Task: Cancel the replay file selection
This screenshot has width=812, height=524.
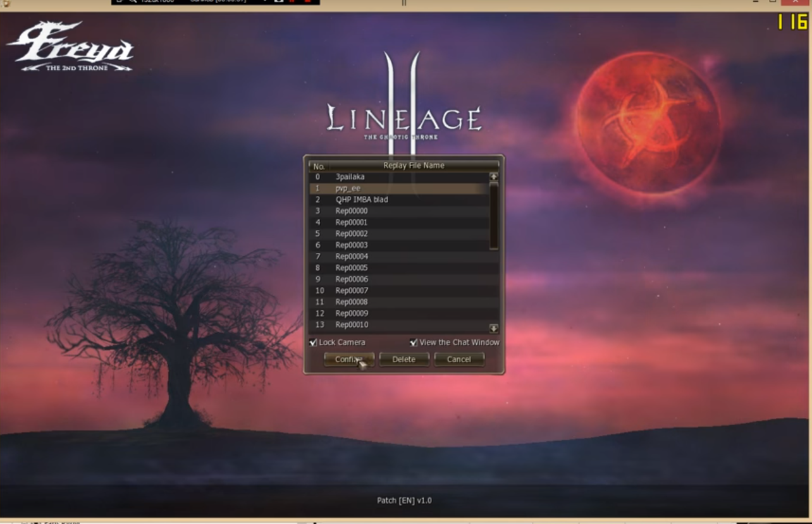Action: coord(459,360)
